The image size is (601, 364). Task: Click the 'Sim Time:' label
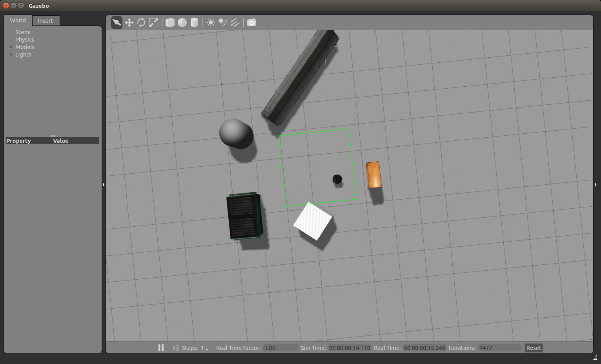pyautogui.click(x=313, y=348)
